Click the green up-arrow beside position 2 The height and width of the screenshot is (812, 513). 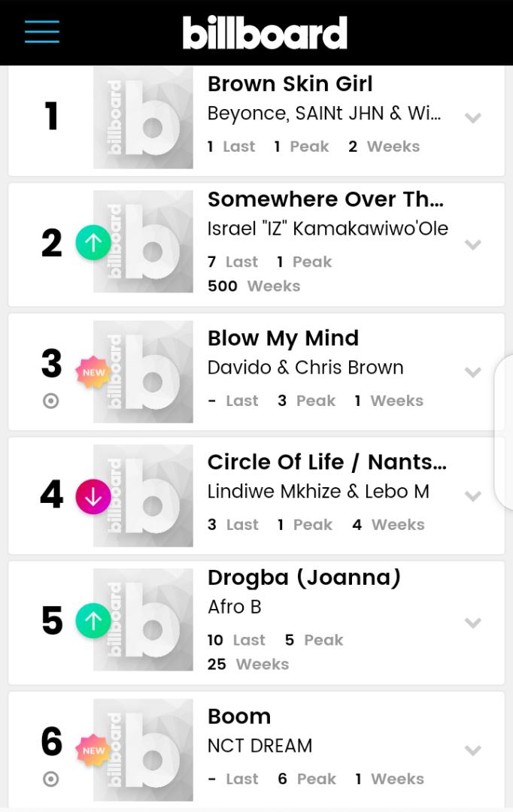click(x=93, y=242)
